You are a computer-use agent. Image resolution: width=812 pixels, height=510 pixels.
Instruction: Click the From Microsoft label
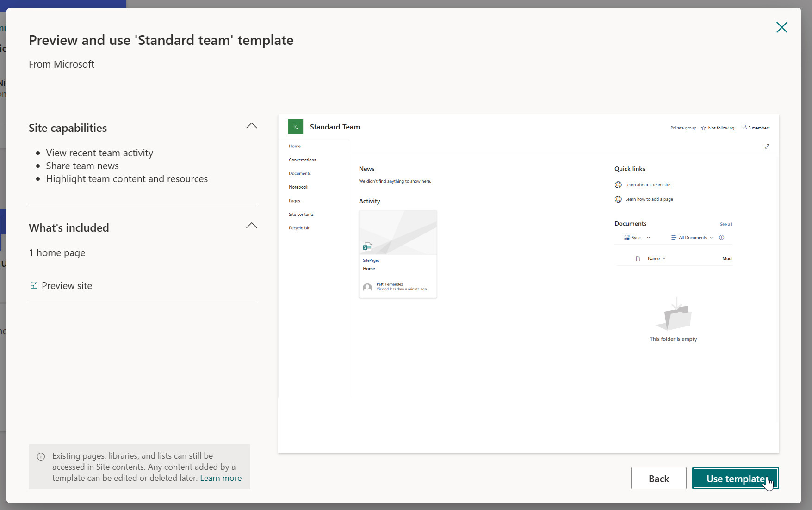[62, 64]
